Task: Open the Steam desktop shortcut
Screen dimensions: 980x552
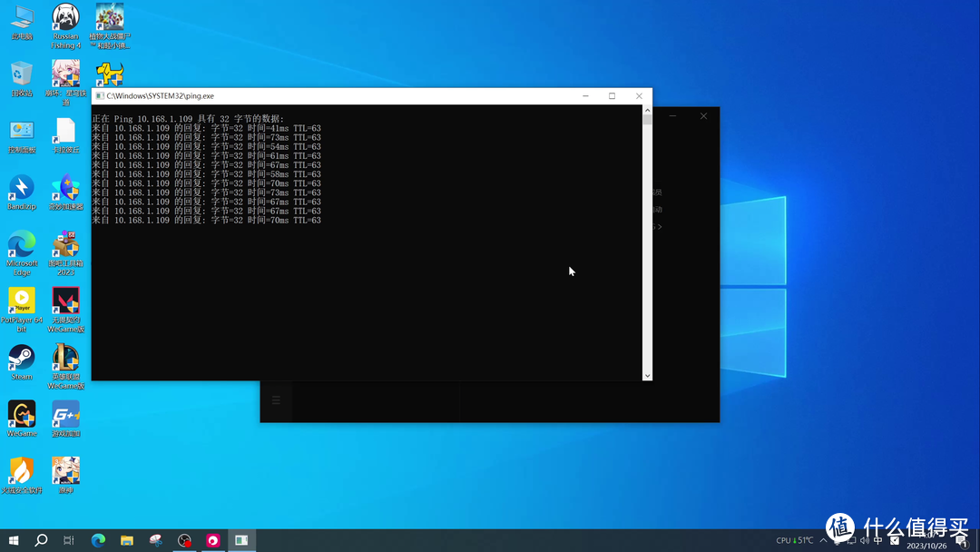Action: (x=22, y=358)
